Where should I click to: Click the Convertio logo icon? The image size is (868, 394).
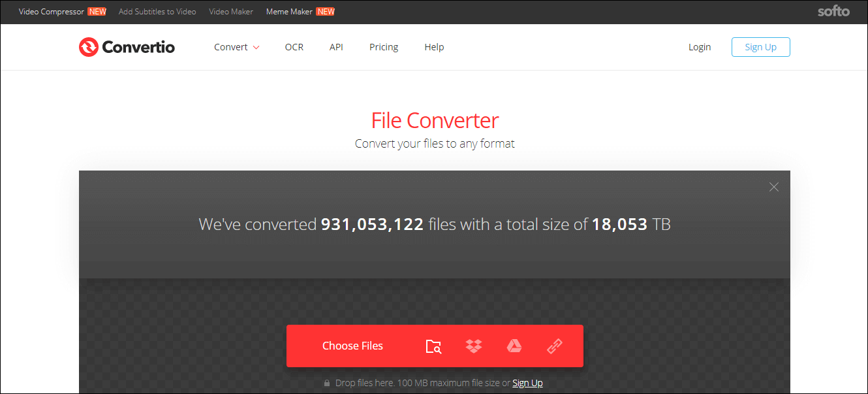click(88, 47)
